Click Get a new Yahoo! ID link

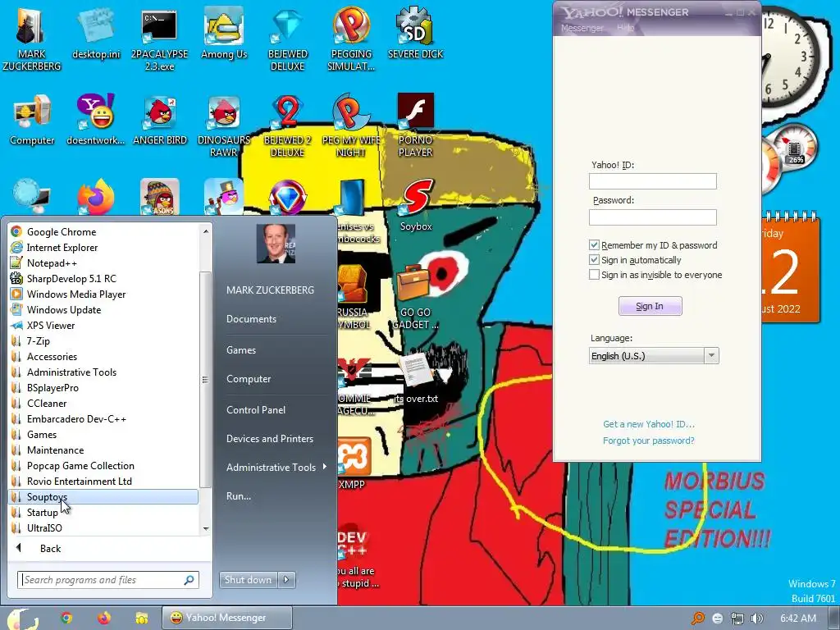pyautogui.click(x=649, y=424)
